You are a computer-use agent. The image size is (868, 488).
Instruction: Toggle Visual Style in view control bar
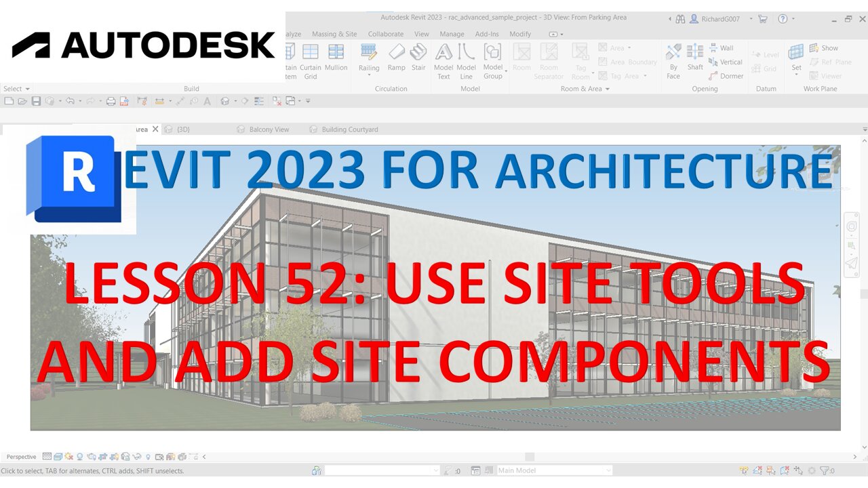click(x=58, y=457)
